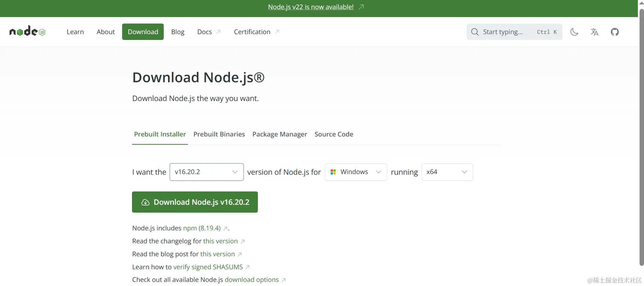
Task: Switch to the Package Manager tab
Action: click(280, 134)
